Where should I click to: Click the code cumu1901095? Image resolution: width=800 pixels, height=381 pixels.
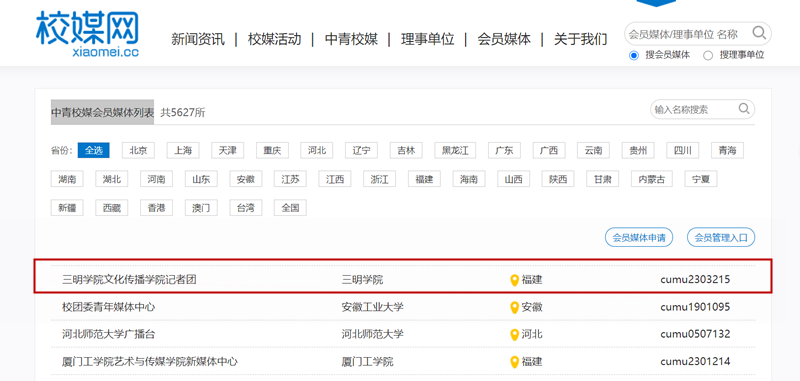click(695, 308)
